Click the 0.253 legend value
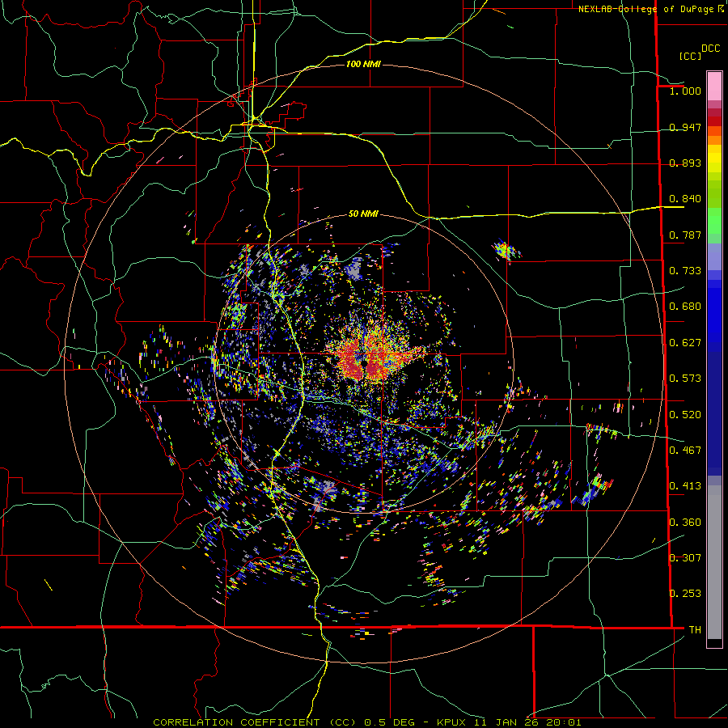The width and height of the screenshot is (728, 728). coord(685,594)
